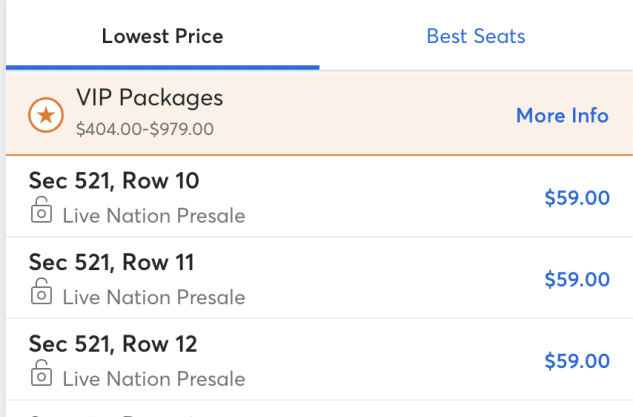Choose the $59.00 price for Row 10
Image resolution: width=633 pixels, height=417 pixels.
pyautogui.click(x=577, y=197)
